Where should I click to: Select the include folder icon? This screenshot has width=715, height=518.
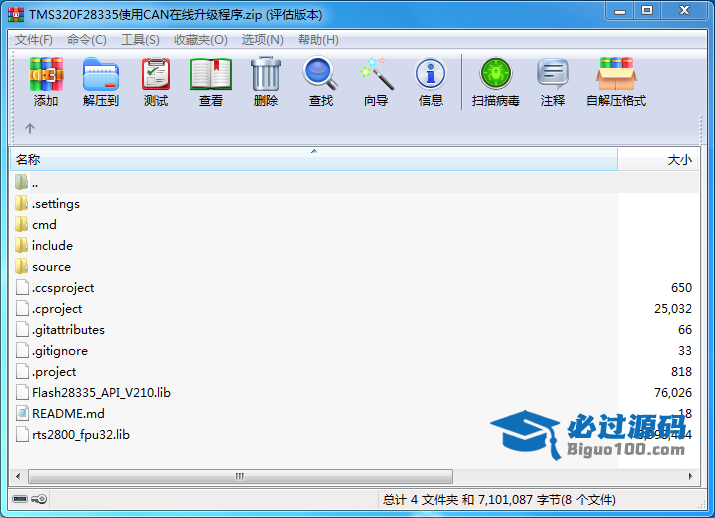click(x=21, y=245)
